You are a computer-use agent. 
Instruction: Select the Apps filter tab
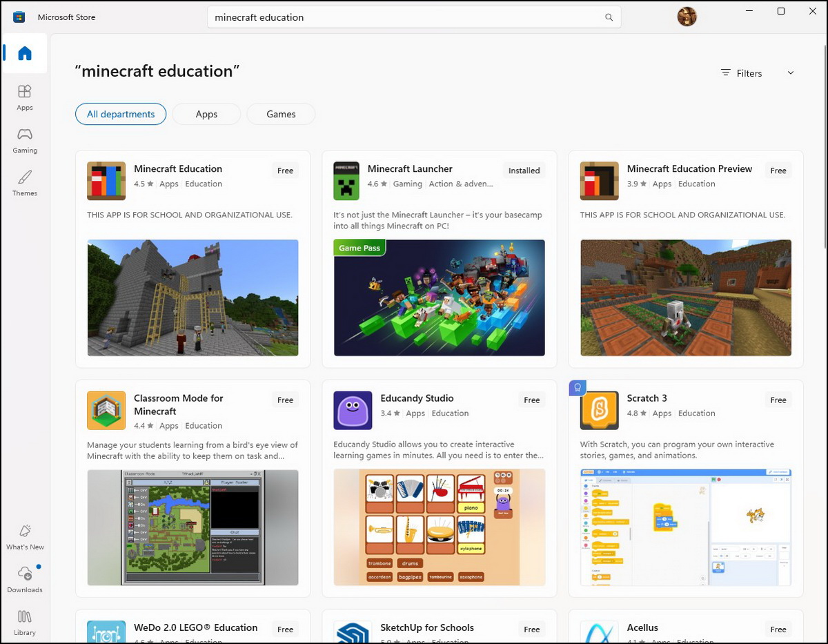click(206, 115)
